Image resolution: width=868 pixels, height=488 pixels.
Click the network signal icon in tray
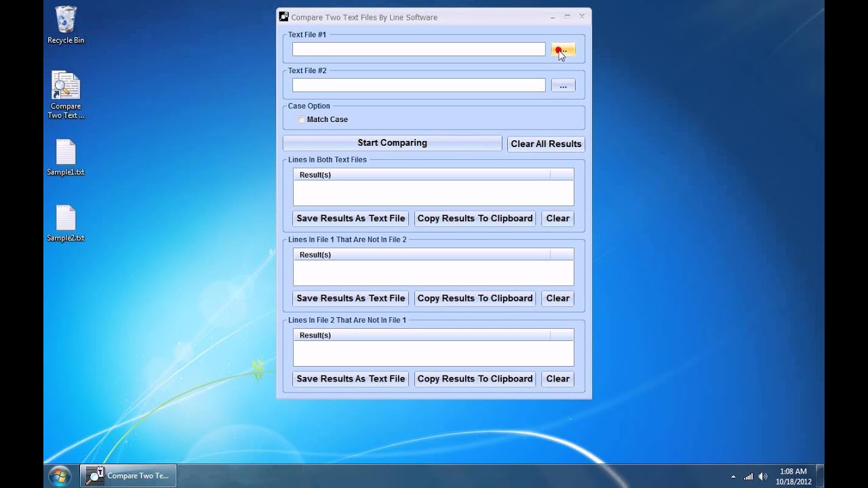749,475
